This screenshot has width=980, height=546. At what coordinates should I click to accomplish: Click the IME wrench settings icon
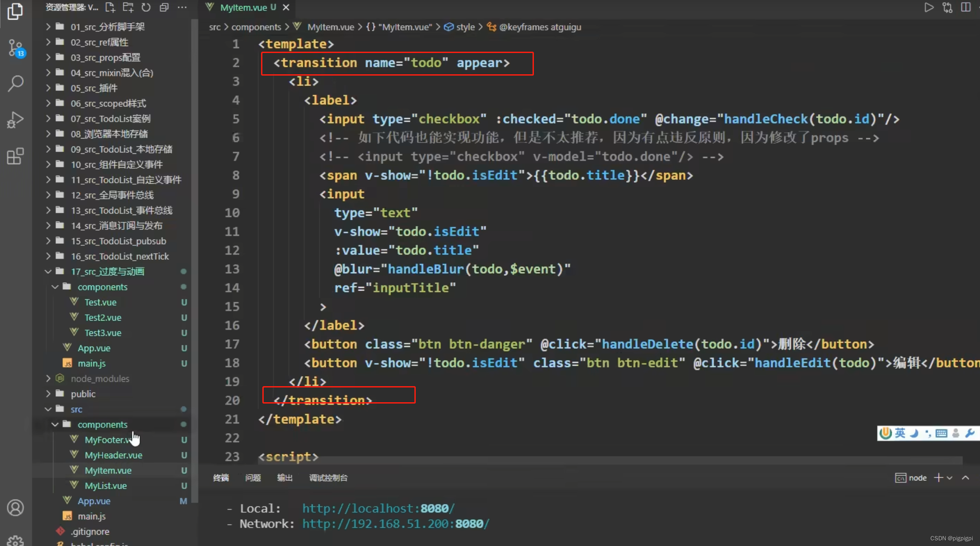point(970,433)
